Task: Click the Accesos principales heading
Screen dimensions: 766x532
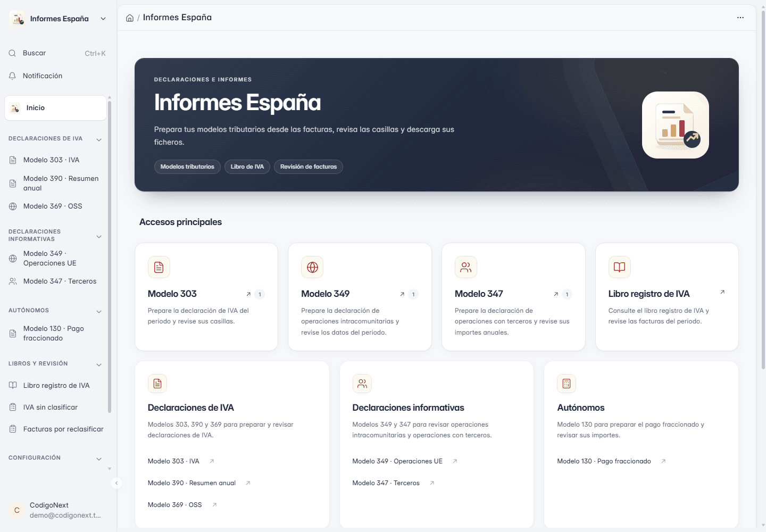Action: pos(180,222)
